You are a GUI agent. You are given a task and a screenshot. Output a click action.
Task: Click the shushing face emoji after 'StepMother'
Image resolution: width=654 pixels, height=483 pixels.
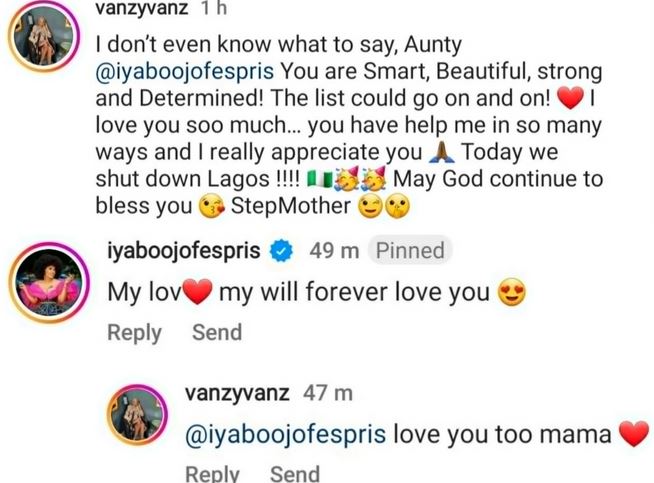tap(395, 208)
